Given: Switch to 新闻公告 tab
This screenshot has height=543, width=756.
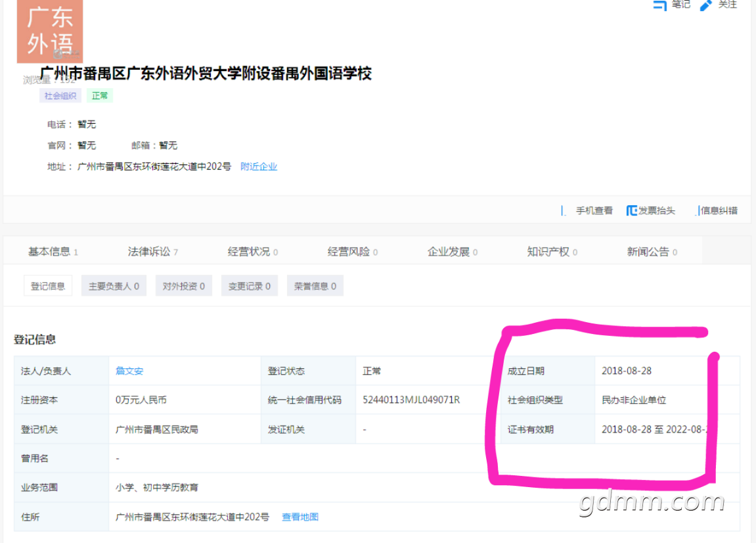Looking at the screenshot, I should point(652,252).
